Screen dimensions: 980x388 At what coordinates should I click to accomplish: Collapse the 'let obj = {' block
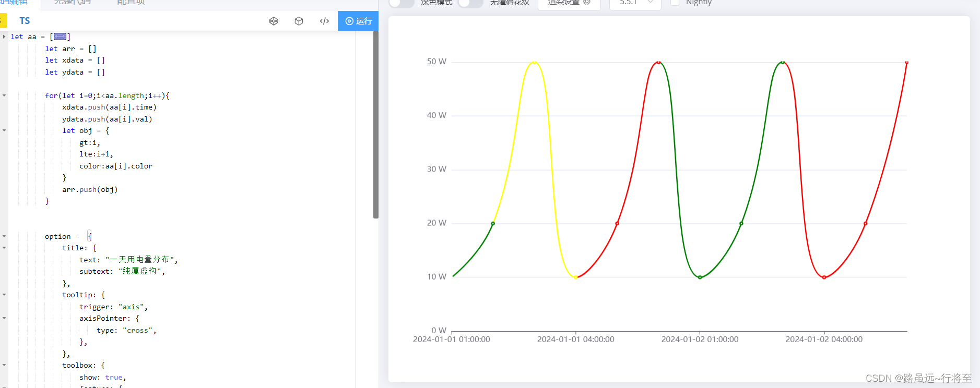(x=4, y=130)
